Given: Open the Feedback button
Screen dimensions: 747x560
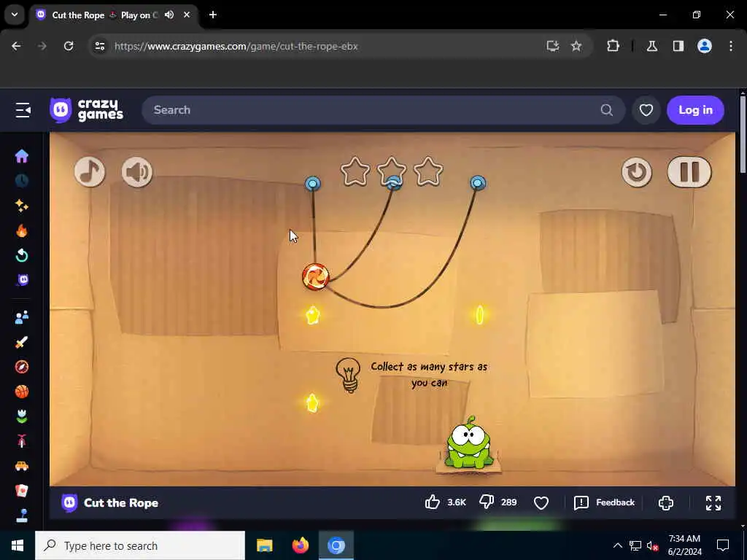Looking at the screenshot, I should click(x=605, y=502).
